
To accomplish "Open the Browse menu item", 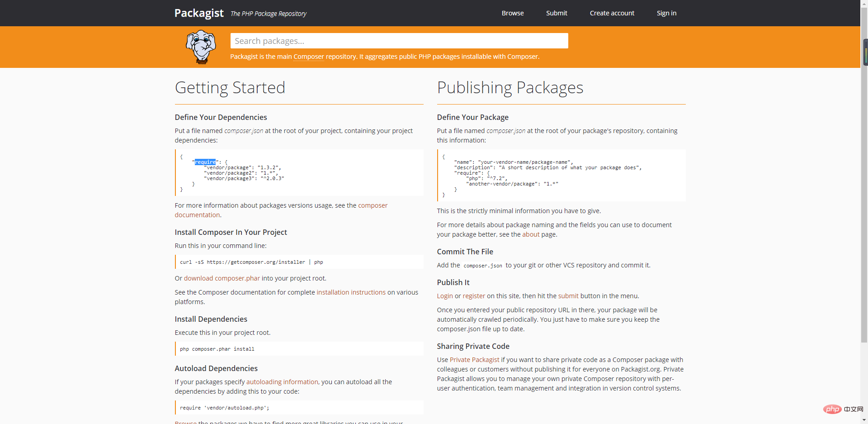I will pyautogui.click(x=512, y=13).
